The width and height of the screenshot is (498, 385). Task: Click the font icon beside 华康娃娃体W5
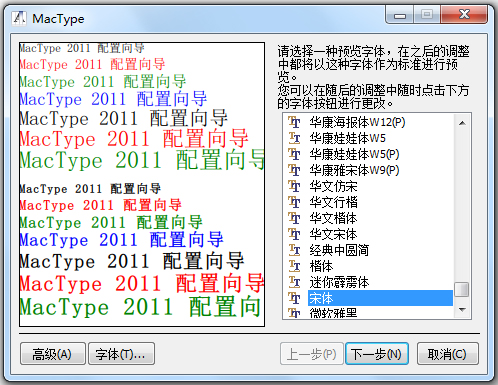(294, 138)
